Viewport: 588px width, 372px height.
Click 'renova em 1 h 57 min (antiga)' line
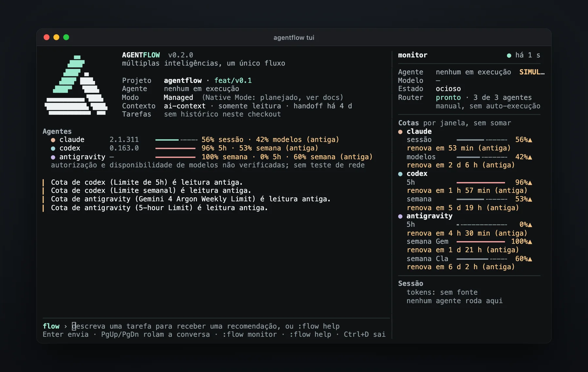pyautogui.click(x=467, y=191)
